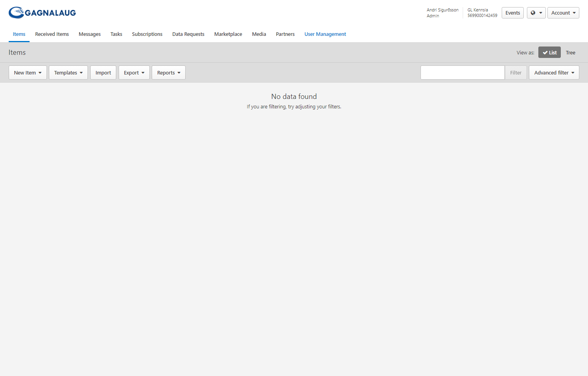The height and width of the screenshot is (376, 588).
Task: Switch to the Messages tab
Action: click(90, 34)
